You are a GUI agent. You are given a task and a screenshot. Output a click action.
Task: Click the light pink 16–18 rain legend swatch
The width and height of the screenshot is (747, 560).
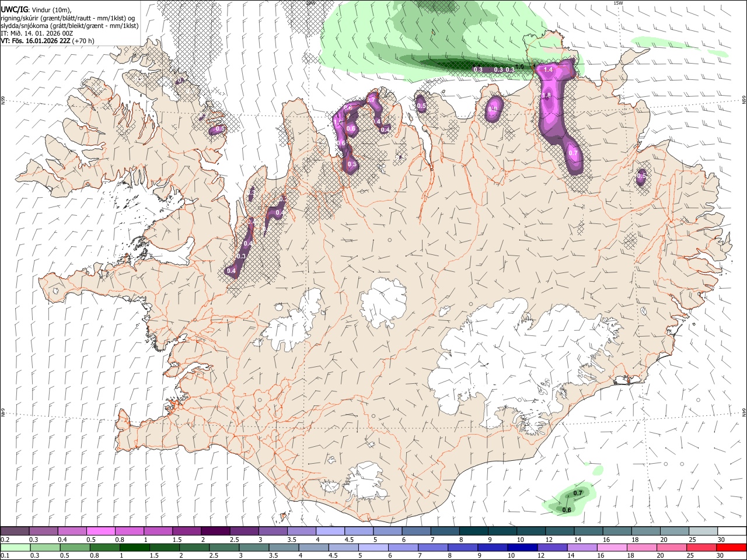(x=612, y=547)
